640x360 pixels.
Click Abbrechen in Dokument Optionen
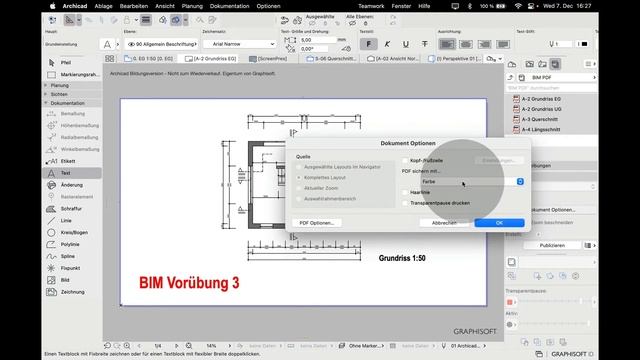[x=444, y=223]
